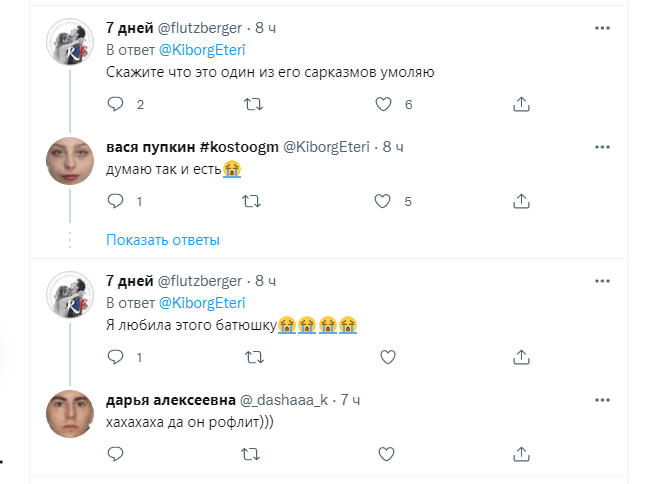The width and height of the screenshot is (655, 484).
Task: Click "Показать ответы" to show replies
Action: click(x=163, y=240)
